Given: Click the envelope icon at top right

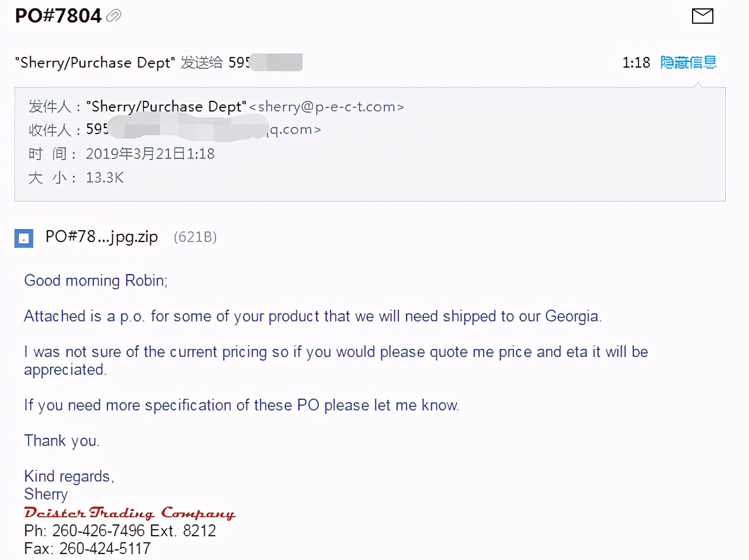Looking at the screenshot, I should [703, 16].
